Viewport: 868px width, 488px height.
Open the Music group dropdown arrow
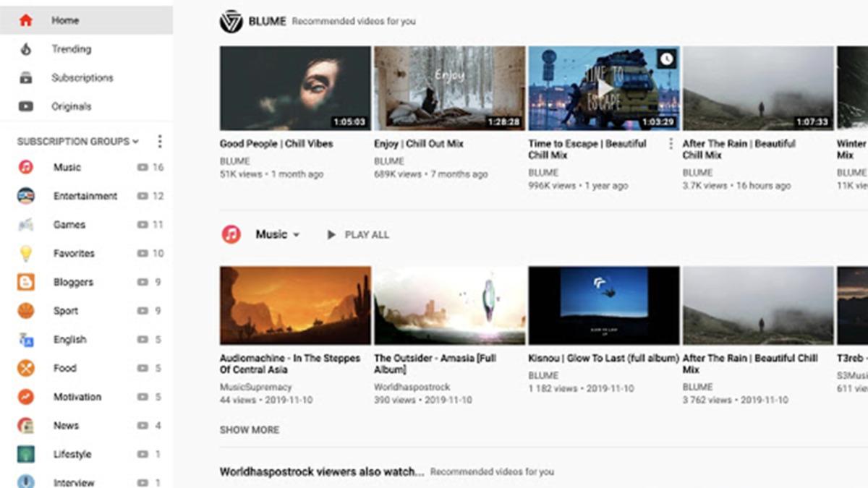[297, 234]
